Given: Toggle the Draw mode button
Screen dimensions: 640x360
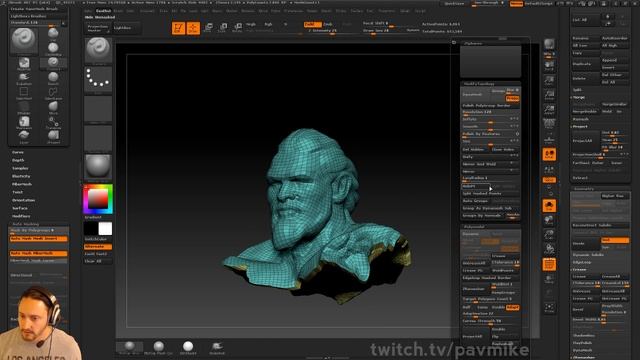Looking at the screenshot, I should (x=193, y=28).
